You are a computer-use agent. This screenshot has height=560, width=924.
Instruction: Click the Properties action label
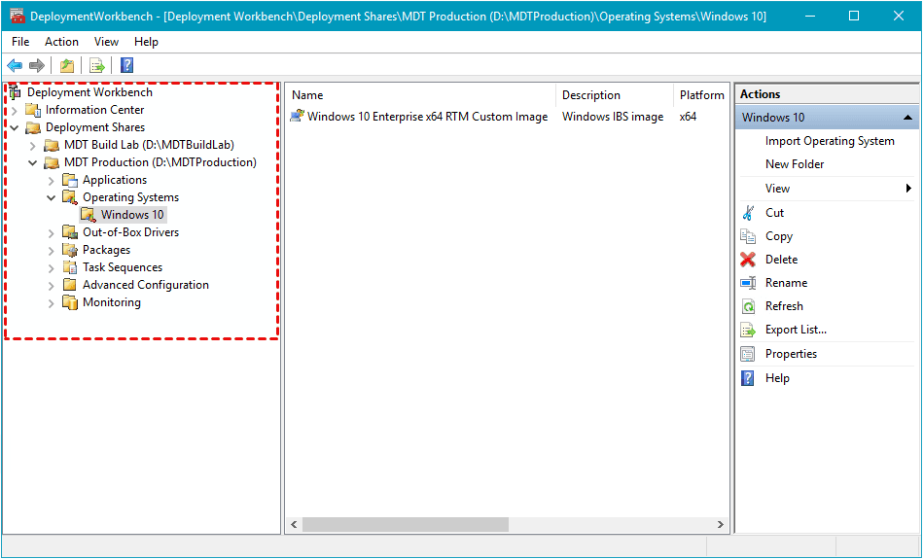click(x=791, y=354)
